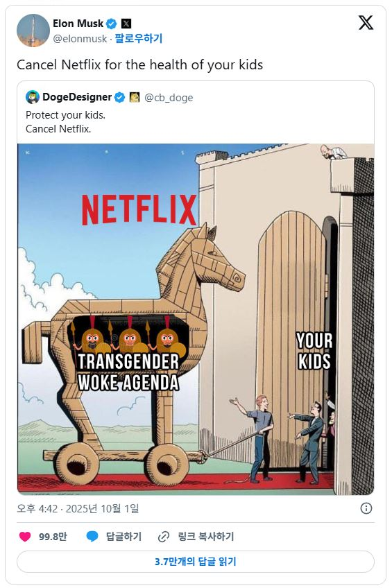Click the doge badge next to DogeDesigner
This screenshot has width=392, height=588.
coord(135,98)
